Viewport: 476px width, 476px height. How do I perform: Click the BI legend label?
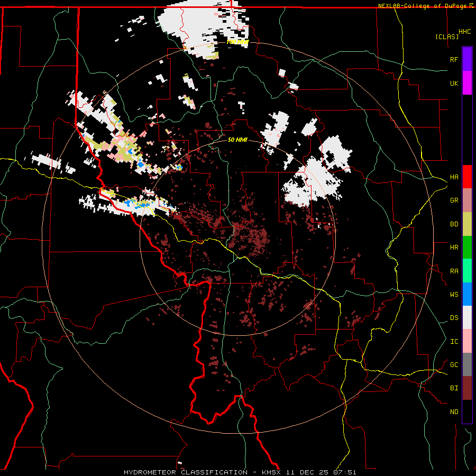[454, 388]
